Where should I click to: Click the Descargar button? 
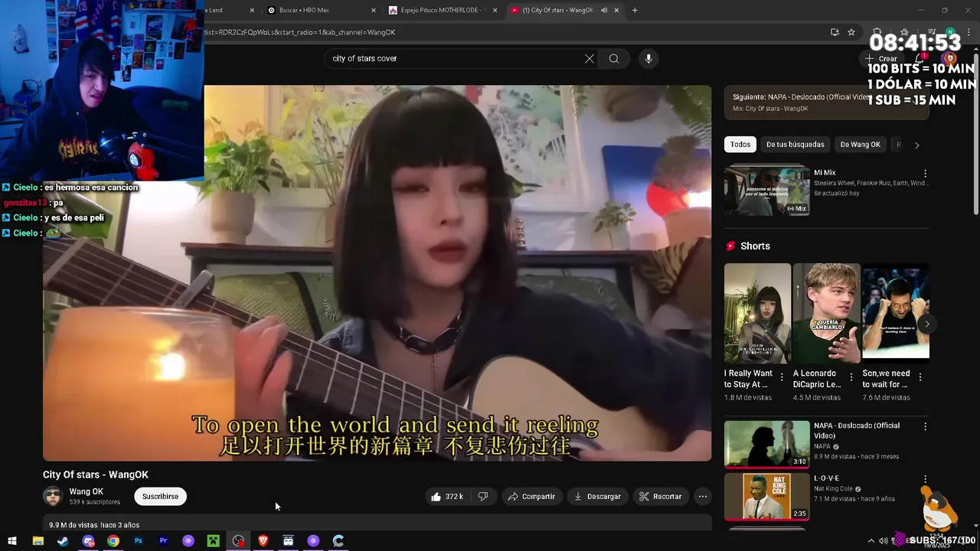[x=598, y=497]
